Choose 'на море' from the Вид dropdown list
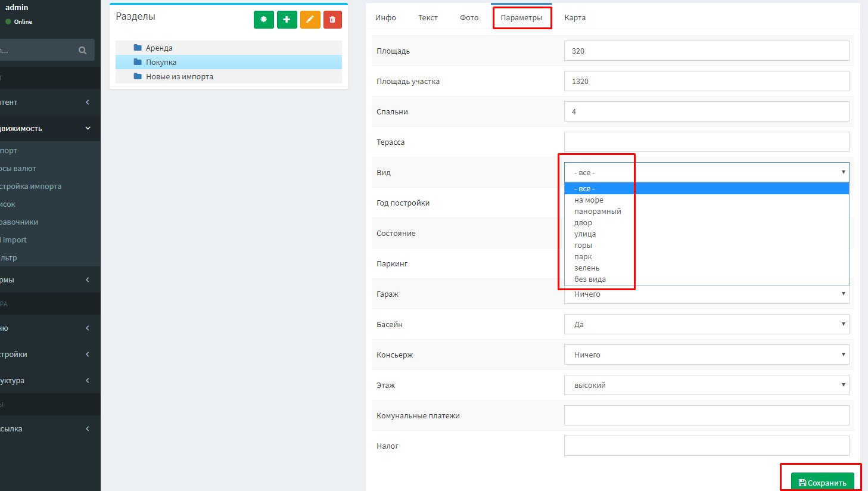Image resolution: width=868 pixels, height=491 pixels. tap(589, 200)
